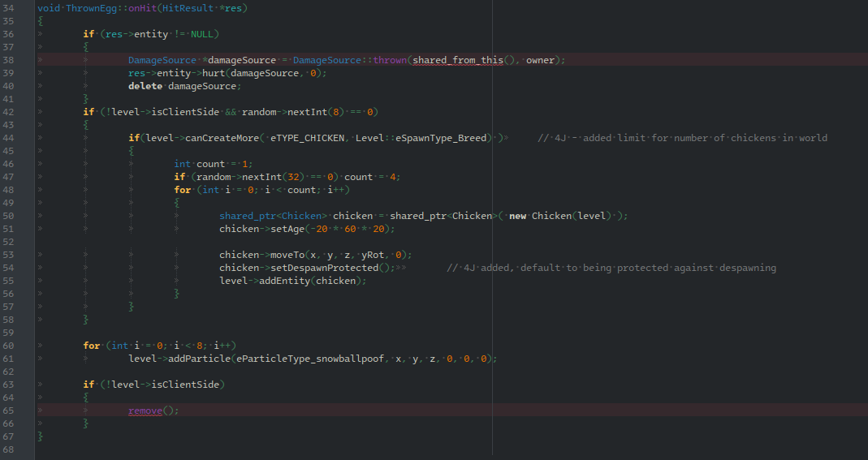Click the delete keyword on line 40

coord(145,86)
